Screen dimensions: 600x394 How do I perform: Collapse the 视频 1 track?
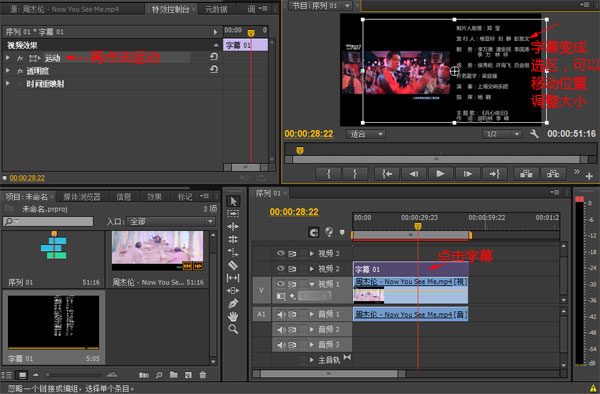pos(312,284)
